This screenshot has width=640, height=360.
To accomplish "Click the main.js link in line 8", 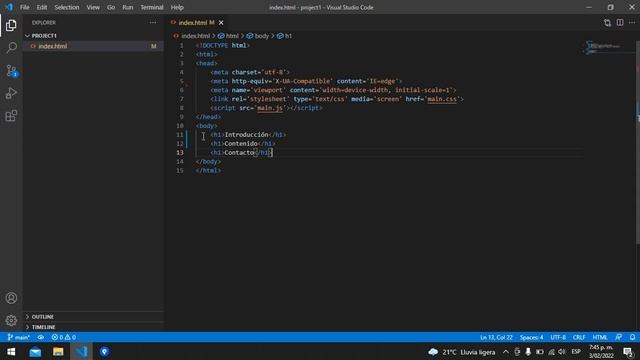I will [270, 108].
